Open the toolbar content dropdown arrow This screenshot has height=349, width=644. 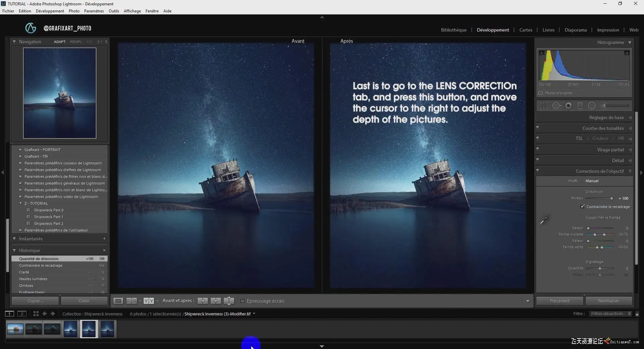(x=528, y=301)
